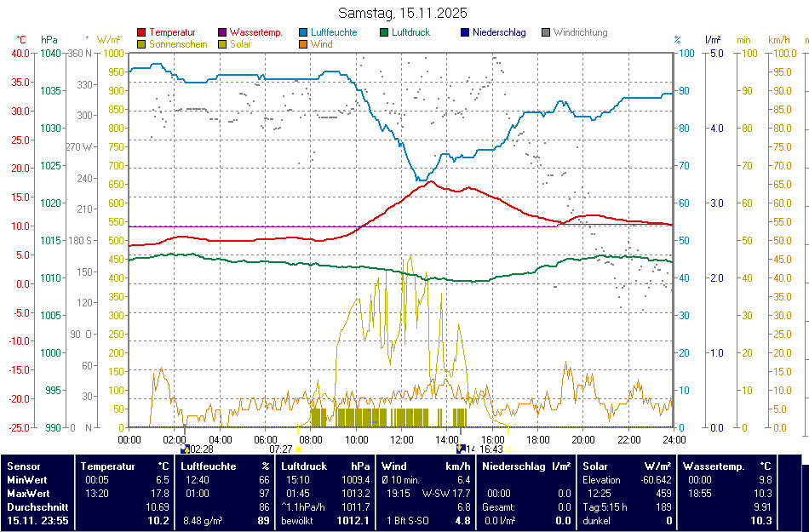Viewport: 809px width, 532px height.
Task: Select the Solar legend label
Action: coord(240,44)
